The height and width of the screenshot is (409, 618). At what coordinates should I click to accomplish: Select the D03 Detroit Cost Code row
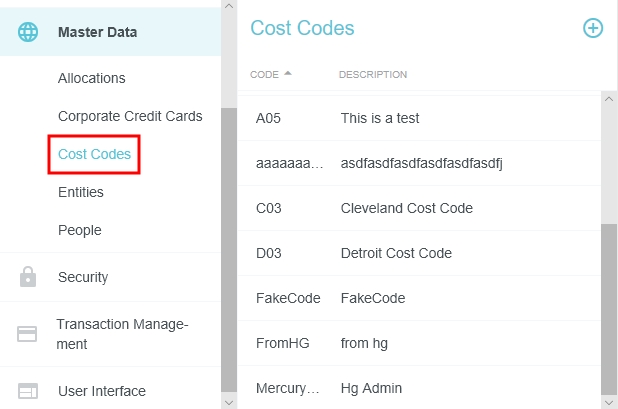[x=396, y=253]
